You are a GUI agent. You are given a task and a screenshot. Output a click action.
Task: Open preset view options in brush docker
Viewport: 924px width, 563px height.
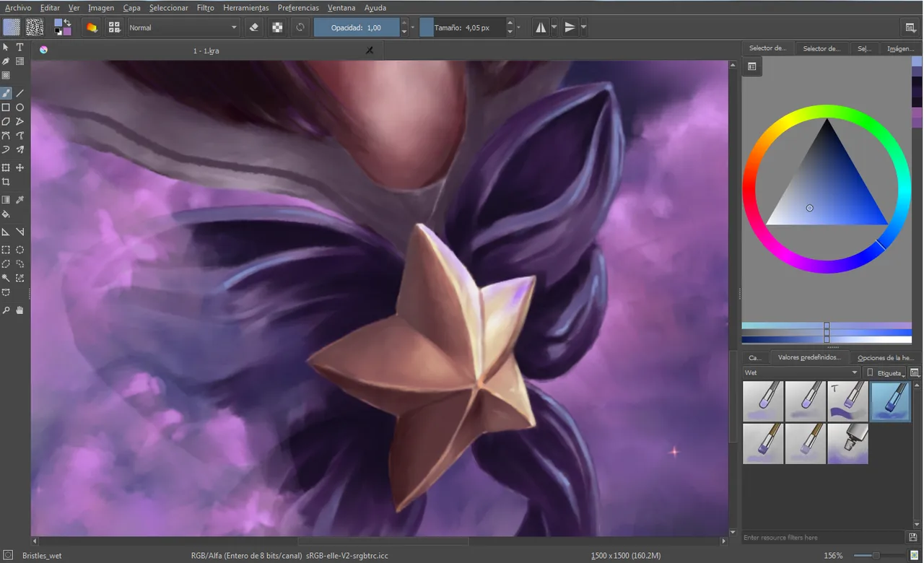click(915, 372)
